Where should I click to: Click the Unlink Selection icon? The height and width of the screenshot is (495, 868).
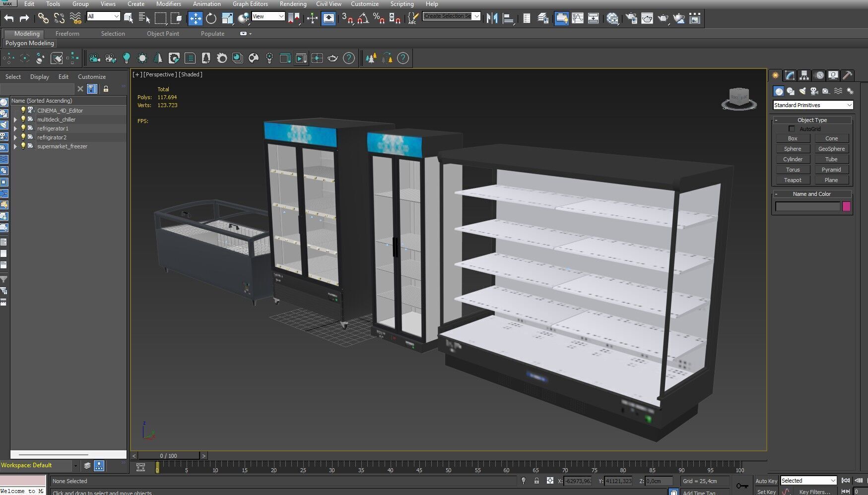click(59, 18)
